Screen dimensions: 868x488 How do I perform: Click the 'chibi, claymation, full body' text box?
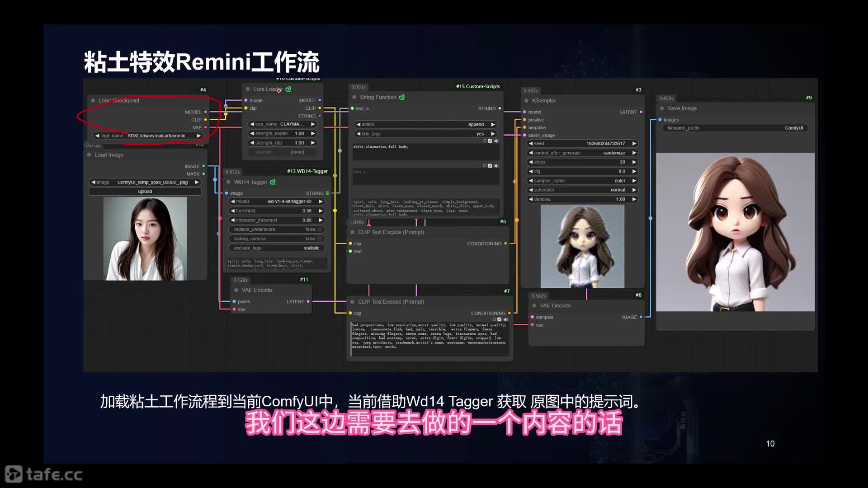click(426, 152)
